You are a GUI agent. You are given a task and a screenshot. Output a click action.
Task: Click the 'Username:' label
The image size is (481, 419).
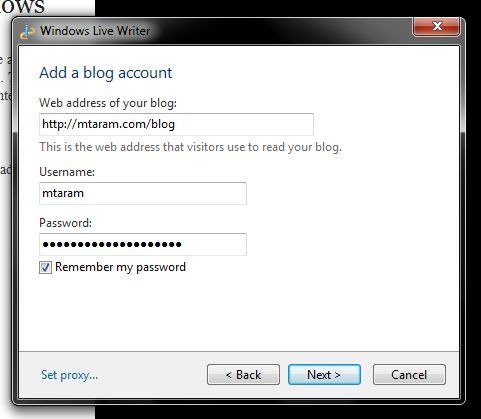67,172
